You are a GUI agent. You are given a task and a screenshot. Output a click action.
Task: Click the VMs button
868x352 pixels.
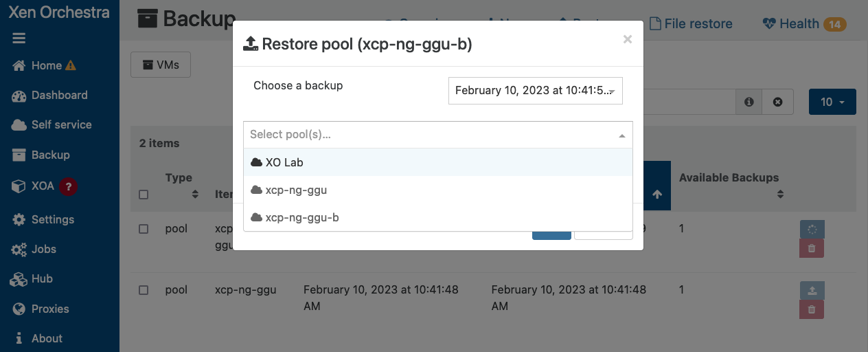(x=161, y=65)
